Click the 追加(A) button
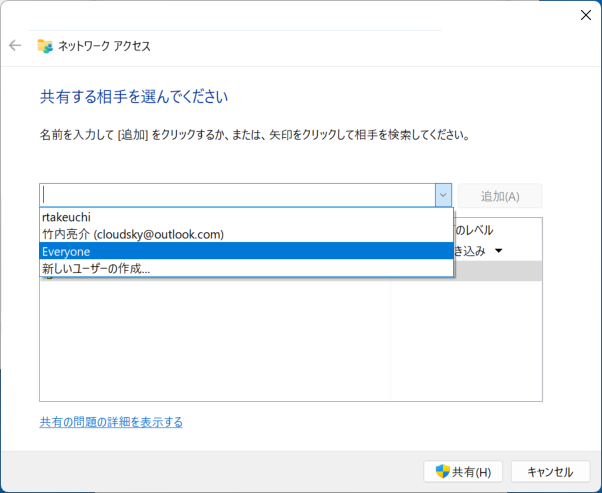This screenshot has height=493, width=602. (x=500, y=196)
